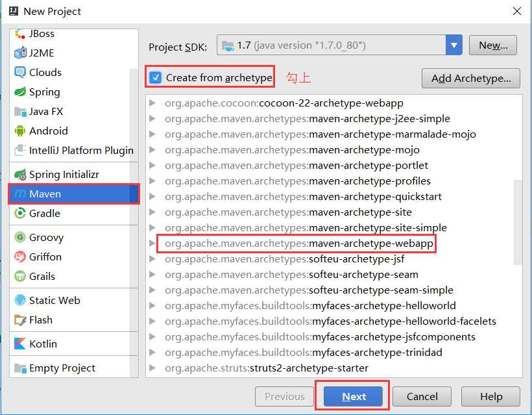Click the Add Archetype... button

pyautogui.click(x=471, y=78)
